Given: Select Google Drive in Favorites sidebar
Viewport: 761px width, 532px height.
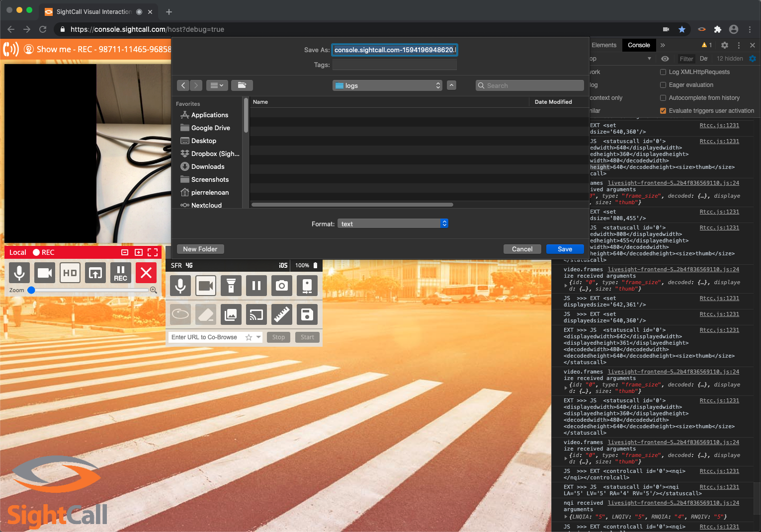Looking at the screenshot, I should pyautogui.click(x=211, y=128).
